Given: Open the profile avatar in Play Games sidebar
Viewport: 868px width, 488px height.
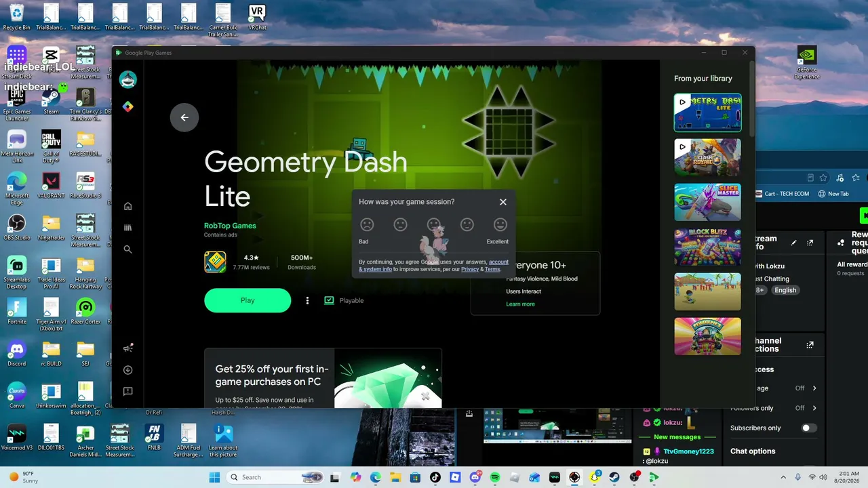Looking at the screenshot, I should [x=127, y=80].
